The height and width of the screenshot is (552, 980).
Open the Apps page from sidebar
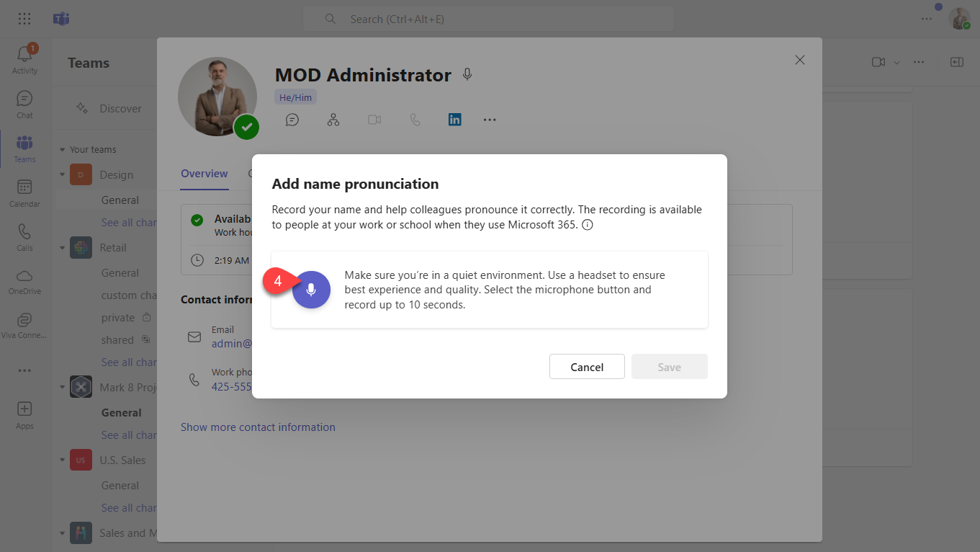click(x=24, y=414)
